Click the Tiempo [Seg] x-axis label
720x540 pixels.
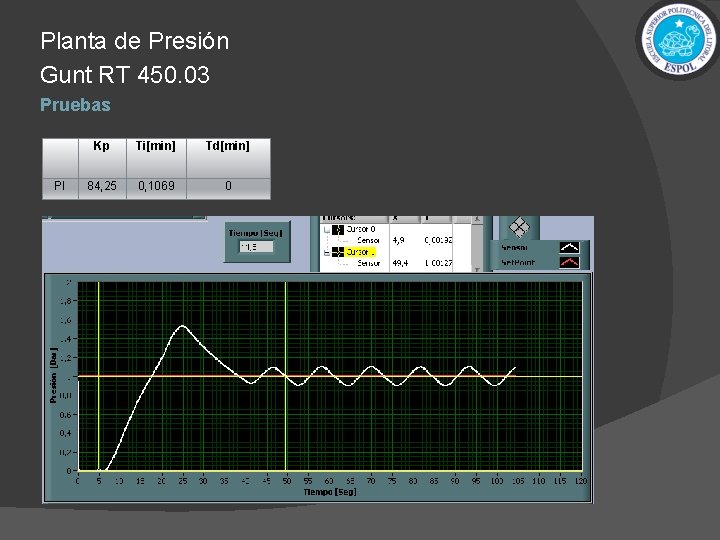click(330, 492)
